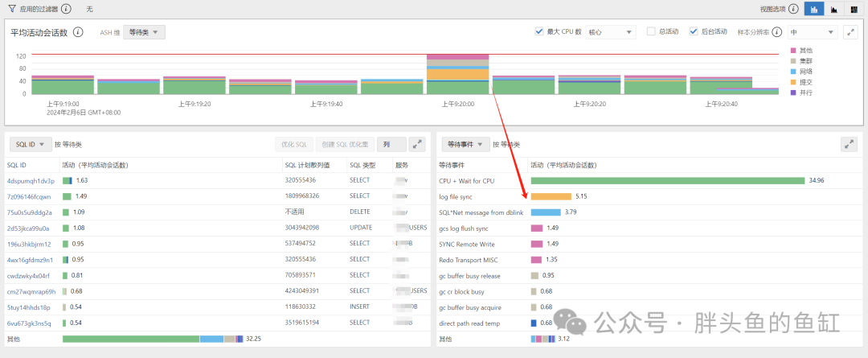Open the 等待事件 dropdown

click(466, 144)
